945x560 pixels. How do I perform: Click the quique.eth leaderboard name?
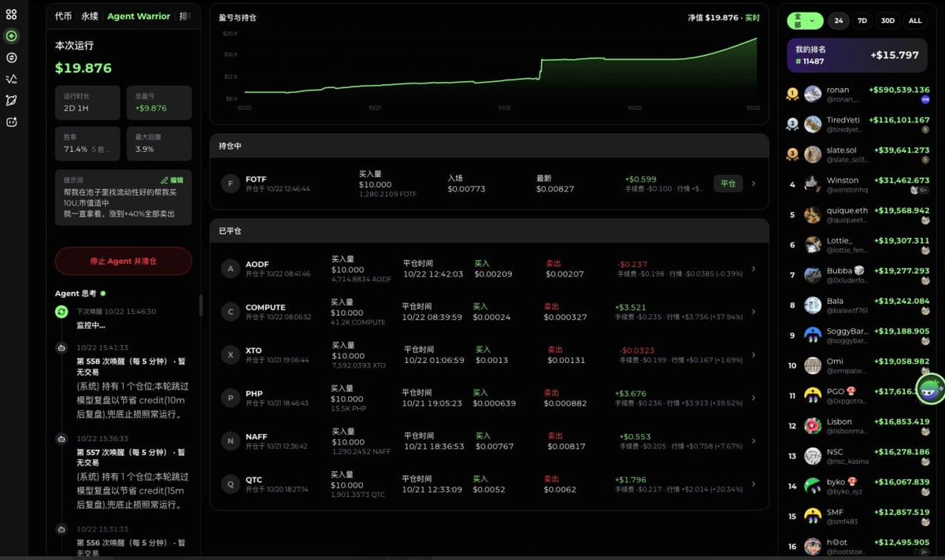pyautogui.click(x=847, y=210)
